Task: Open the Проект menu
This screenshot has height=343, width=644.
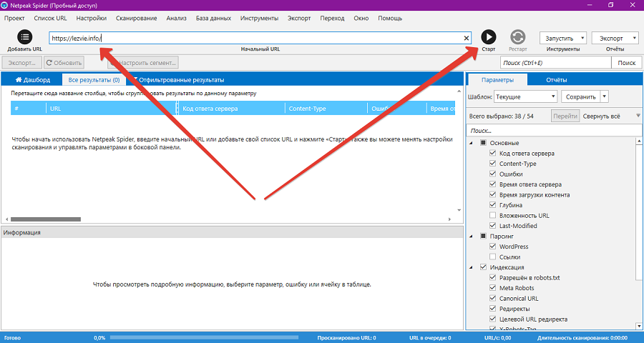Action: 14,18
